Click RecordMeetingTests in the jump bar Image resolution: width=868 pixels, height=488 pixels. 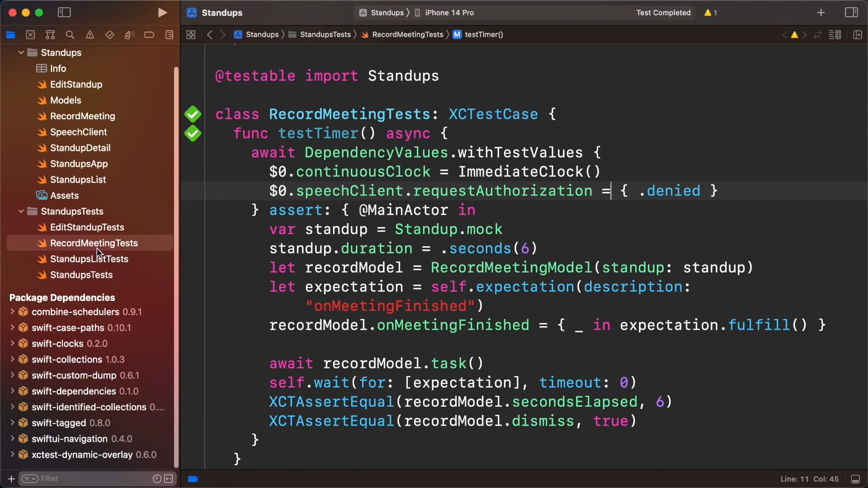pos(402,34)
